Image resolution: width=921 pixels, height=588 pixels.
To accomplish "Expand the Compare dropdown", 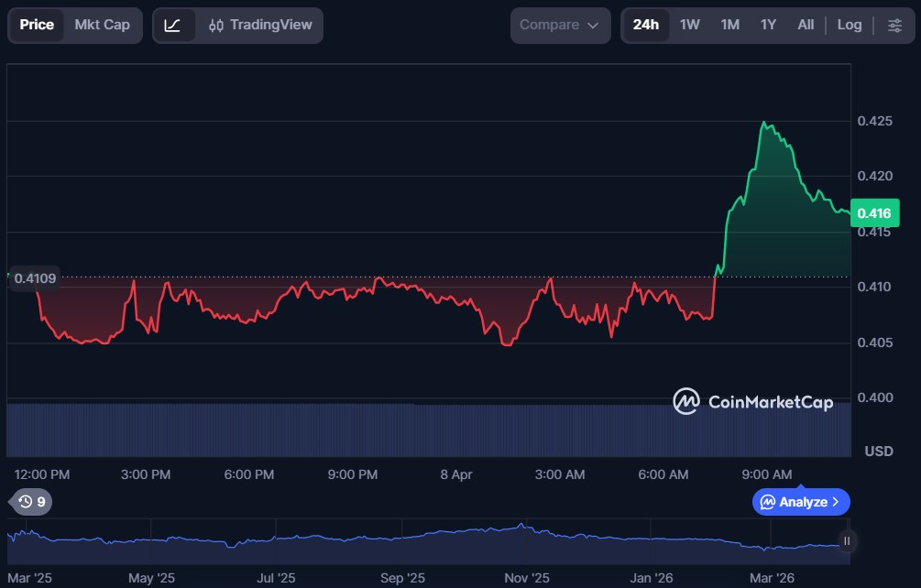I will pos(560,25).
